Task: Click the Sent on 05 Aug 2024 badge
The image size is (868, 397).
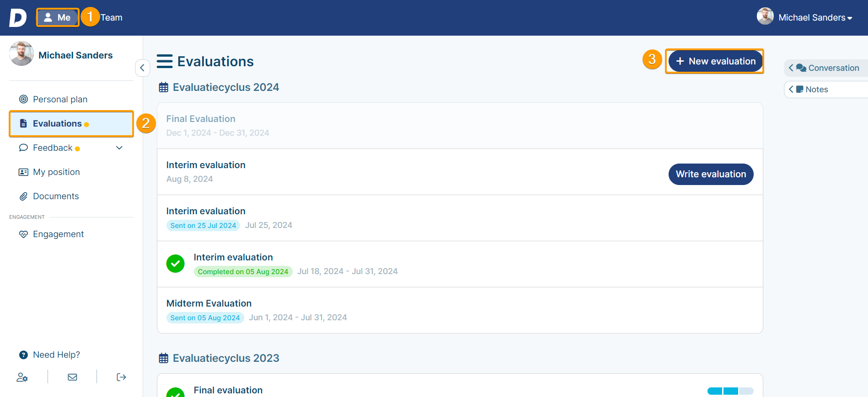Action: 205,318
